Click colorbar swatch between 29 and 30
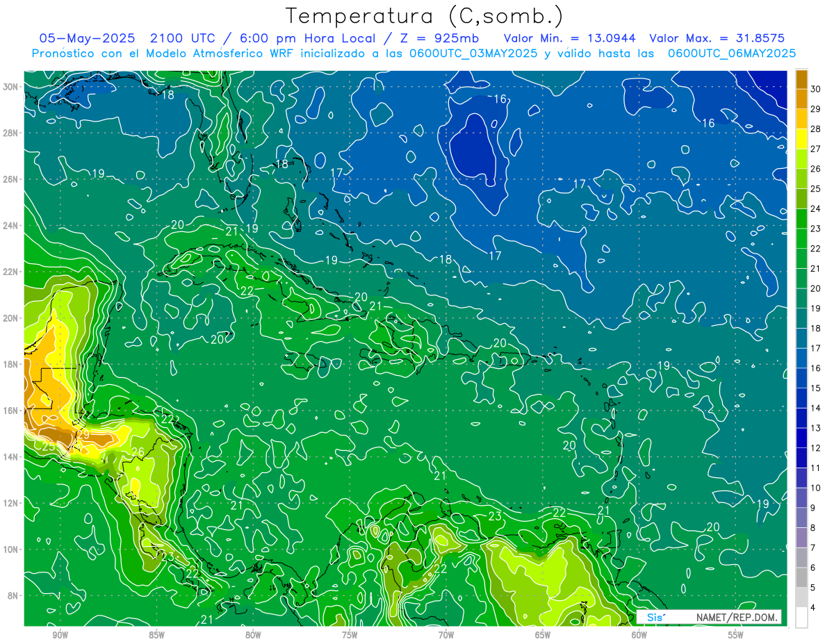Viewport: 834px width, 644px height. (x=801, y=99)
